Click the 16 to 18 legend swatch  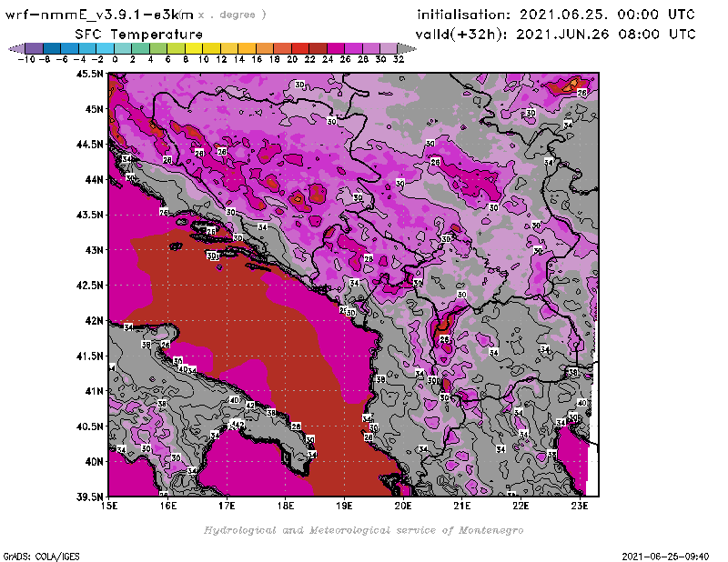[265, 48]
